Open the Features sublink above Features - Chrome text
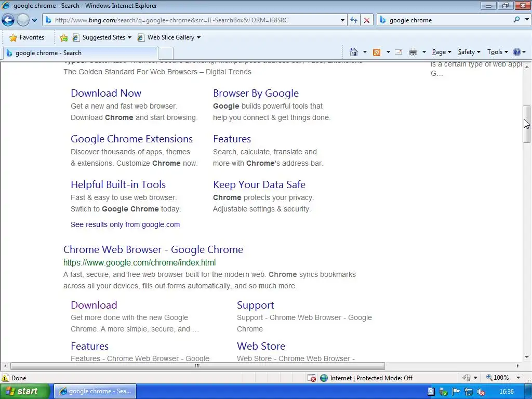The height and width of the screenshot is (399, 532). click(89, 346)
